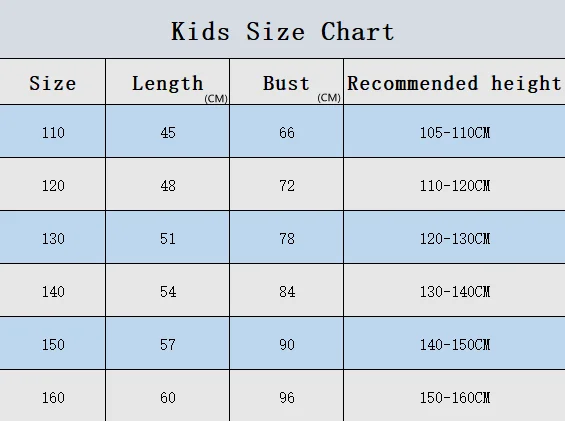Click length value 57

pos(168,345)
